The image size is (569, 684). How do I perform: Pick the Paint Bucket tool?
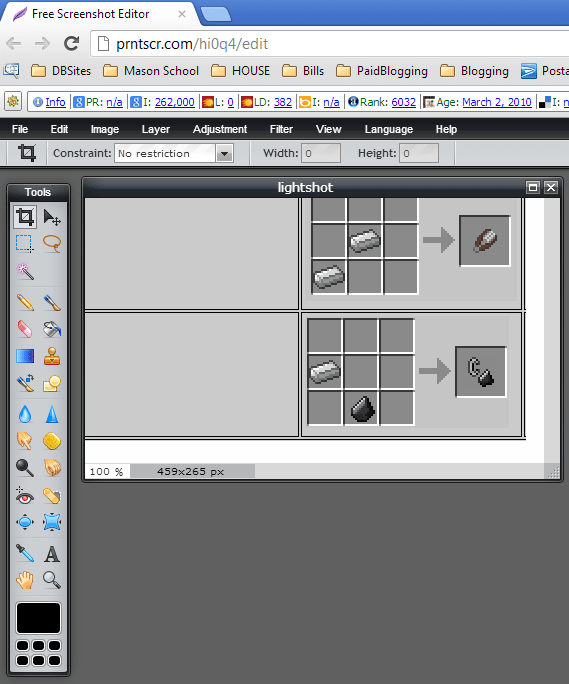pos(52,329)
